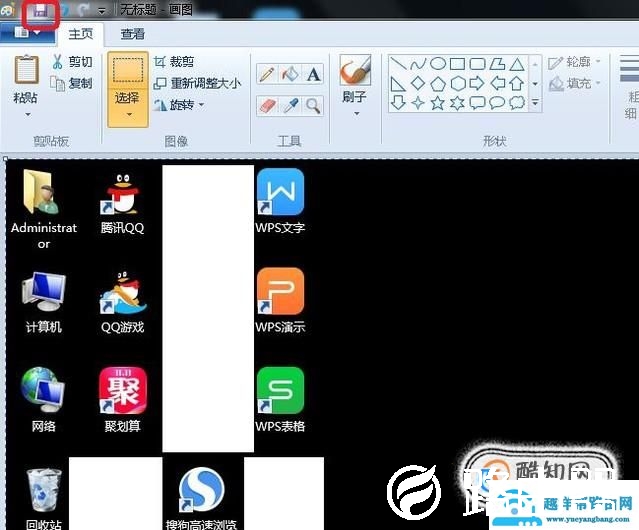Image resolution: width=639 pixels, height=530 pixels.
Task: Expand the 粘贴 dropdown arrow
Action: 27,114
